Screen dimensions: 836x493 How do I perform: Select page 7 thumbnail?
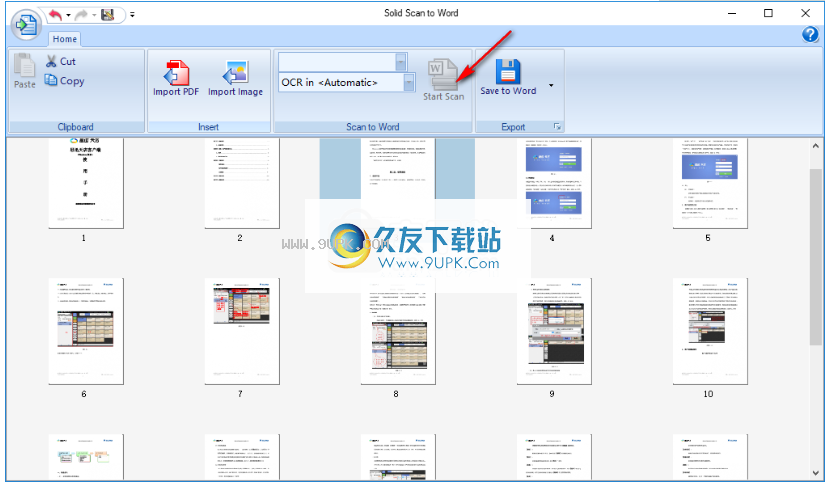coord(242,331)
